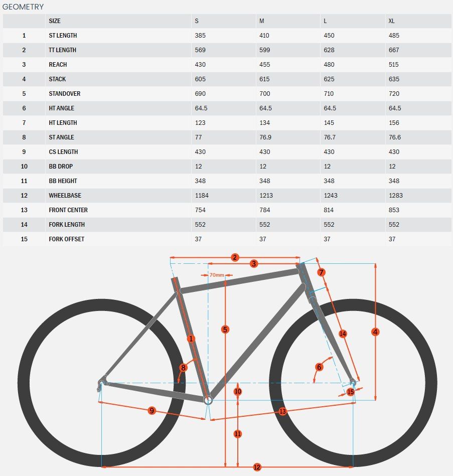Screen dimensions: 453x476
Task: Click the TT Length marker 2 on diagram
Action: (235, 257)
